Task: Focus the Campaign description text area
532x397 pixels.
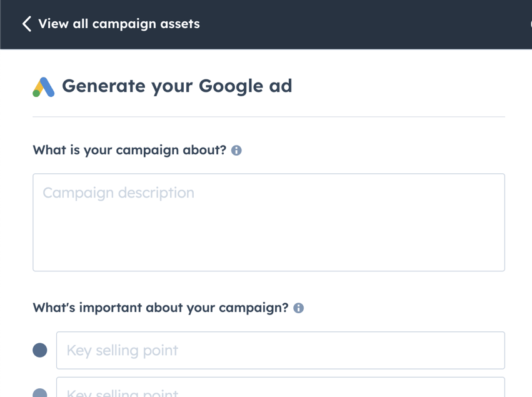Action: tap(268, 222)
